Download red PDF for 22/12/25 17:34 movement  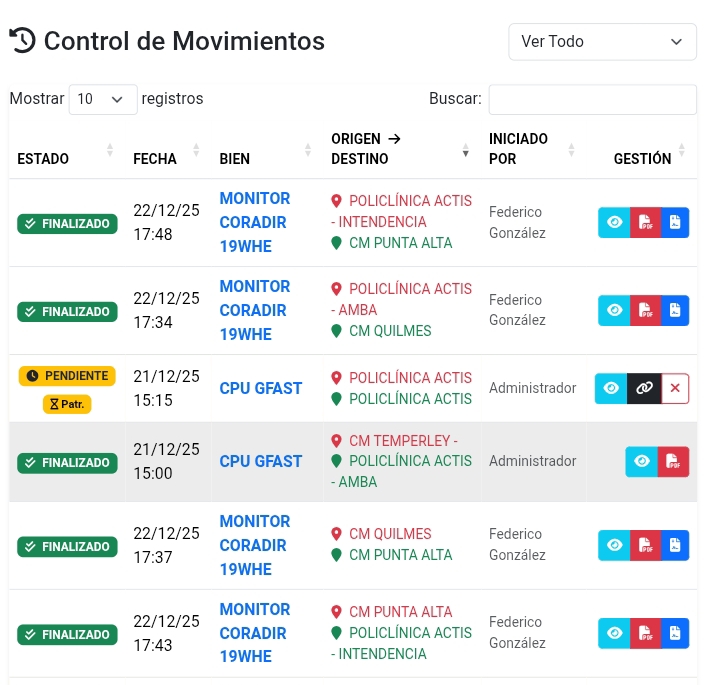click(645, 310)
